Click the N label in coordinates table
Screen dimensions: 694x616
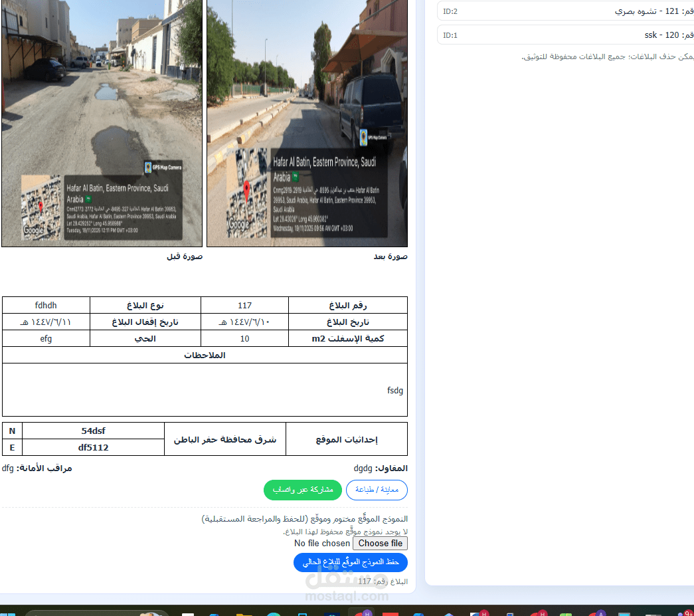(x=12, y=431)
